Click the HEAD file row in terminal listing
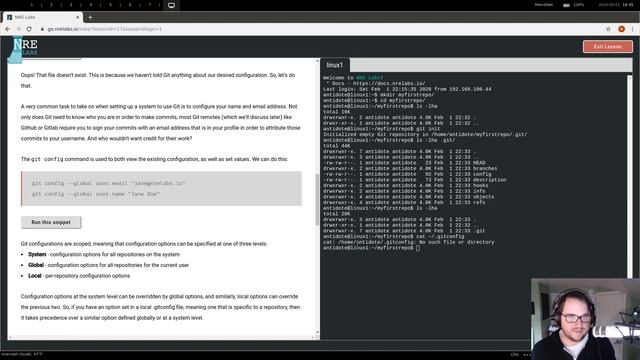The height and width of the screenshot is (360, 640). [404, 163]
